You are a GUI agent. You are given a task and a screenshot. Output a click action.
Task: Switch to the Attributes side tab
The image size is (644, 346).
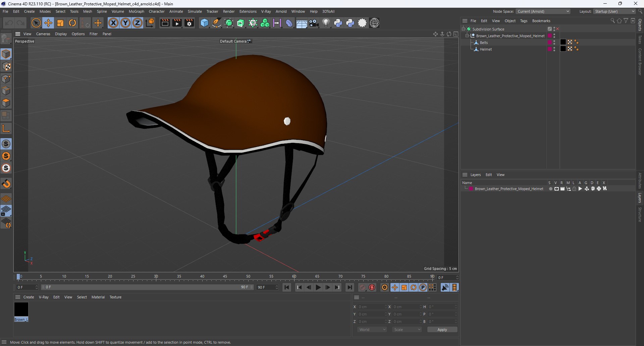[640, 180]
